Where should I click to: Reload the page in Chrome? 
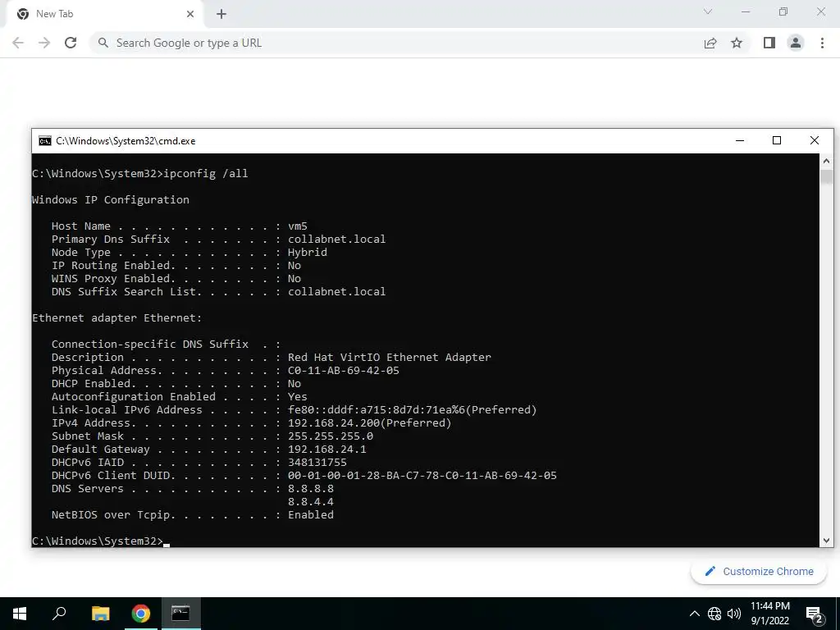click(71, 43)
